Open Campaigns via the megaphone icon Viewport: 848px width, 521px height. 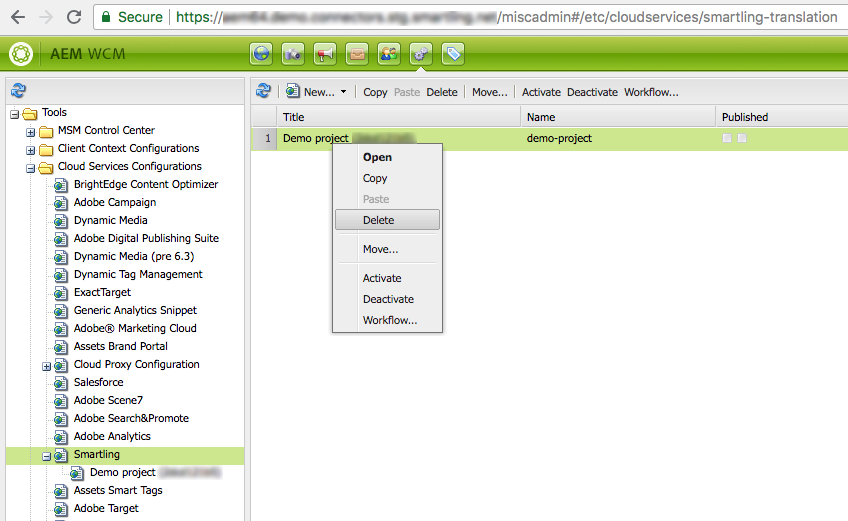coord(325,54)
